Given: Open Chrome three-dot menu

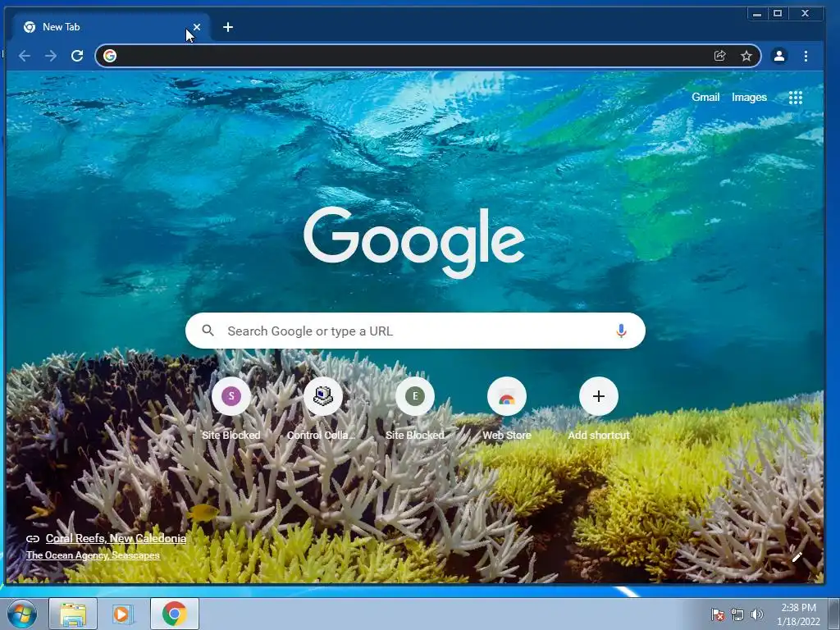Looking at the screenshot, I should coord(806,56).
